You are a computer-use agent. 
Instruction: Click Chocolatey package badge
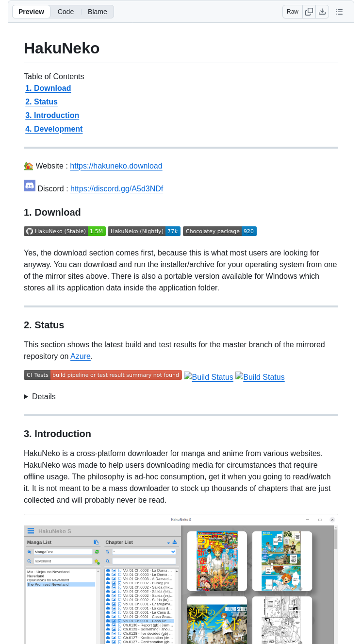click(x=219, y=231)
